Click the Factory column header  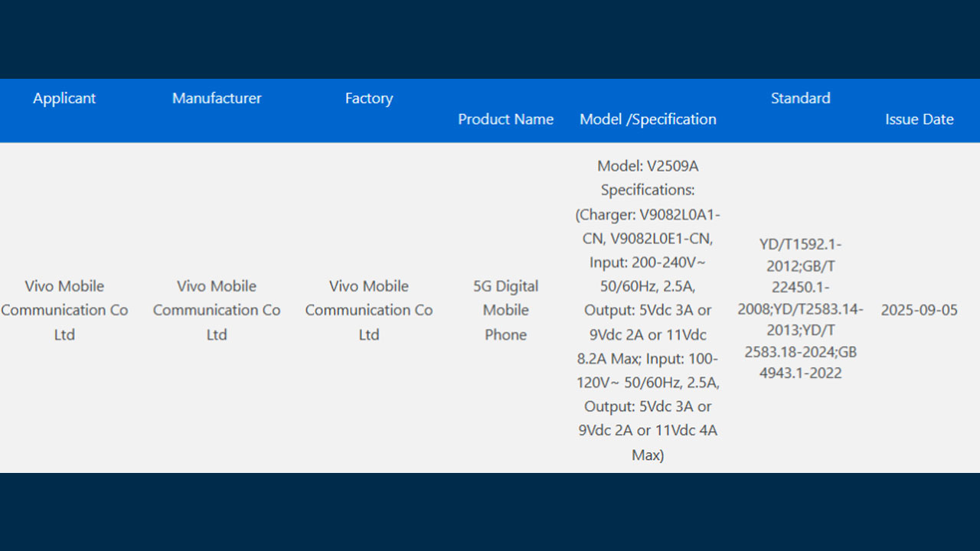[x=369, y=98]
